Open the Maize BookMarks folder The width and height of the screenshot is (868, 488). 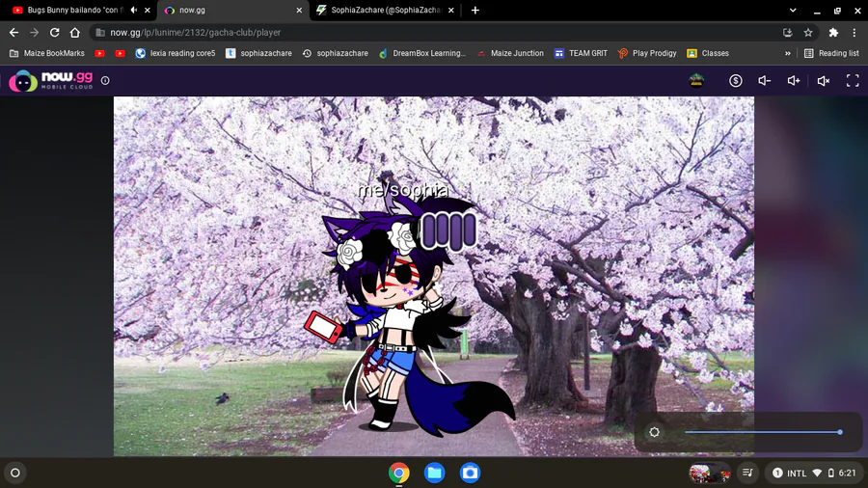[x=47, y=53]
